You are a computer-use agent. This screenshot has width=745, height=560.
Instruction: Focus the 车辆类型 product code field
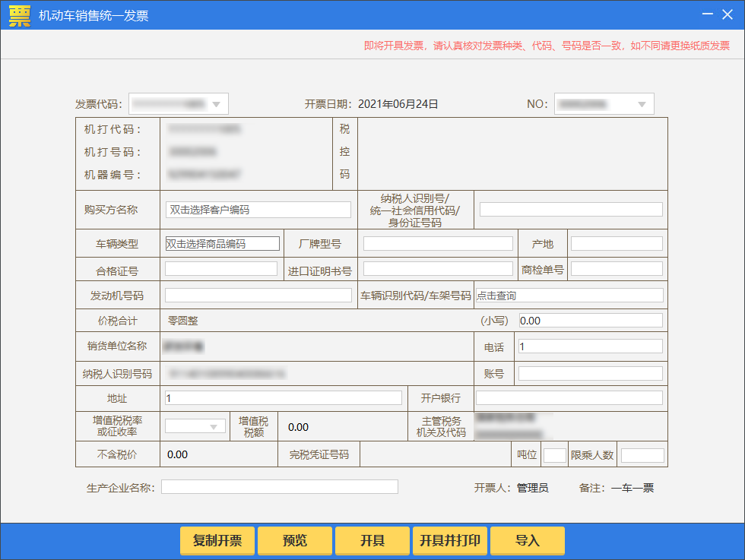[222, 244]
